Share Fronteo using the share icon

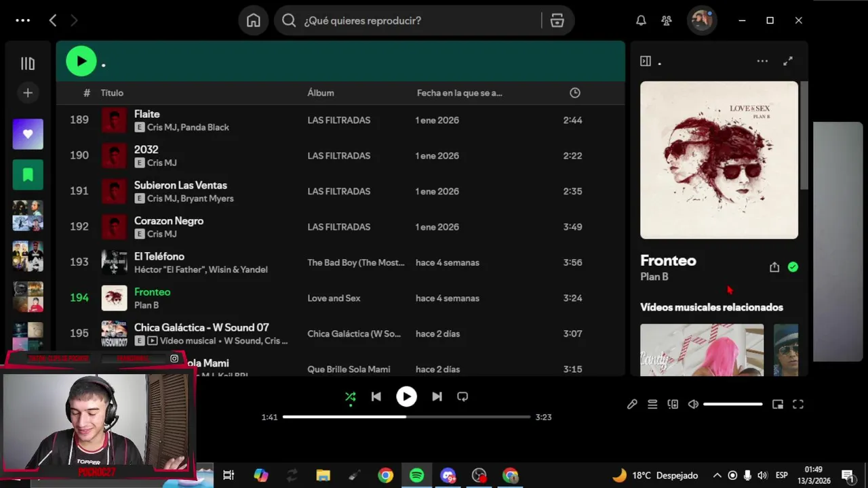[774, 267]
